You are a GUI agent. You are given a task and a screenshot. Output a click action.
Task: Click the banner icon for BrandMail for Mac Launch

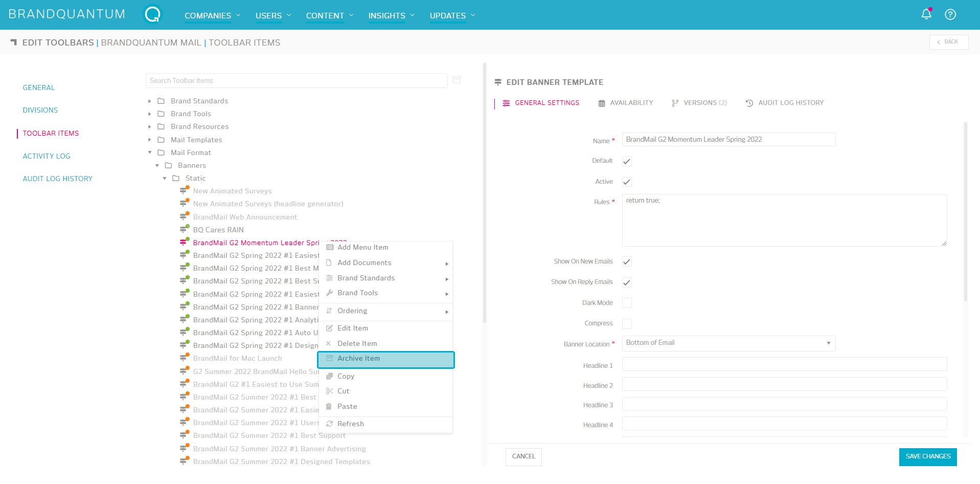pos(184,358)
